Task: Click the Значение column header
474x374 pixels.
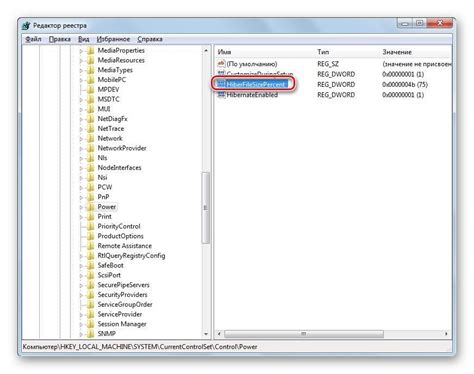Action: pyautogui.click(x=397, y=52)
